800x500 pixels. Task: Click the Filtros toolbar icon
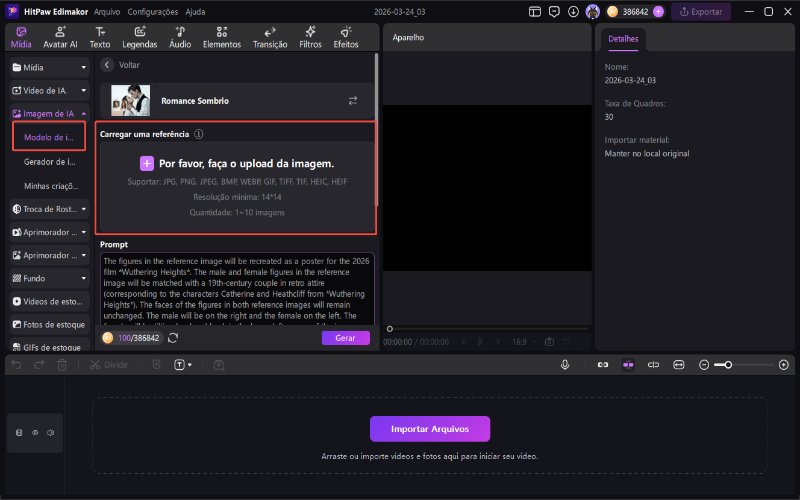tap(310, 38)
